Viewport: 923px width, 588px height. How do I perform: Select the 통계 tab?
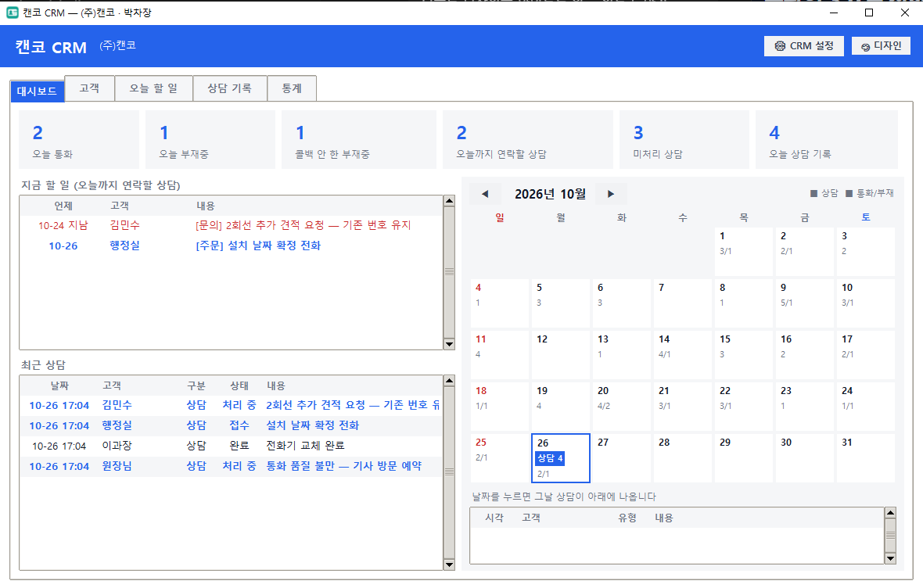click(x=292, y=88)
